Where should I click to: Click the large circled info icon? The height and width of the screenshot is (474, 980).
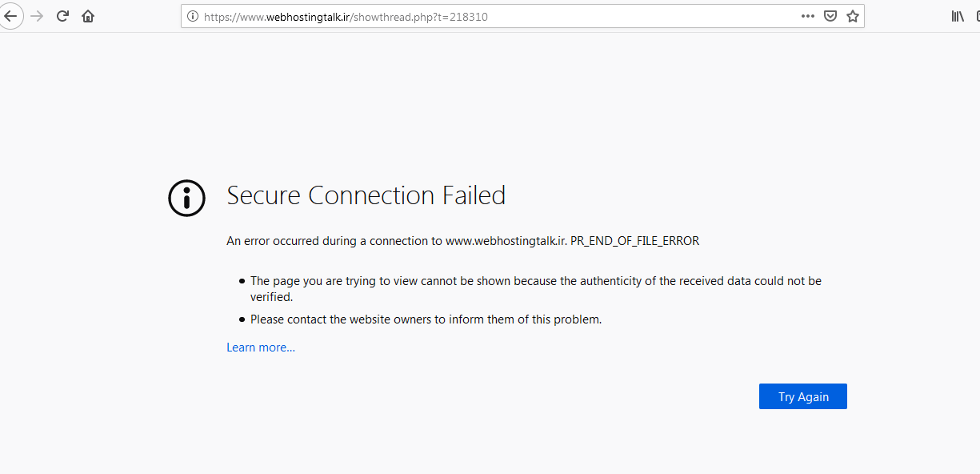point(187,197)
